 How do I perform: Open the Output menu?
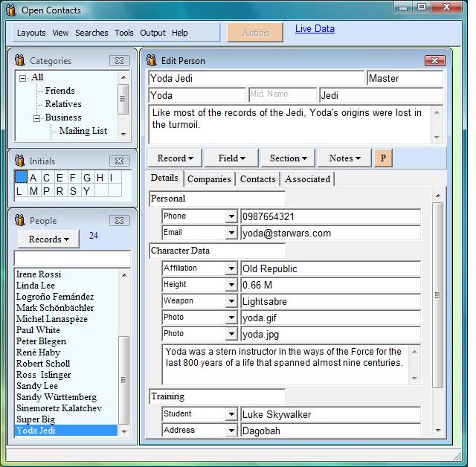152,33
